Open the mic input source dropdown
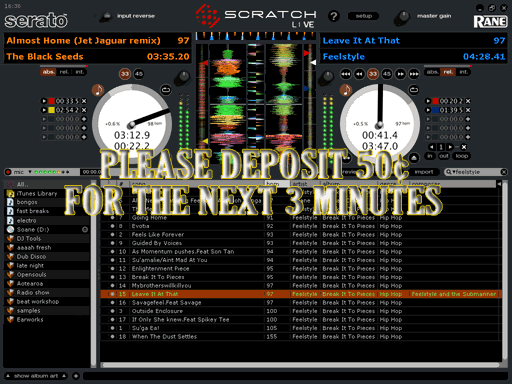Viewport: 512px width, 384px height. click(x=30, y=172)
